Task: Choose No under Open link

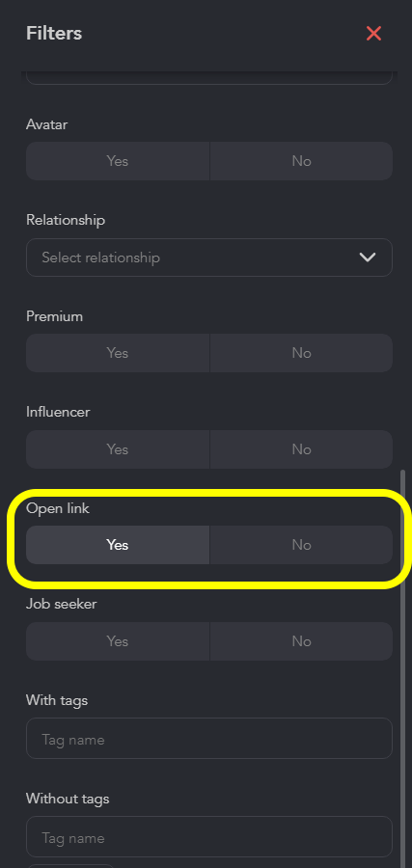Action: 301,545
